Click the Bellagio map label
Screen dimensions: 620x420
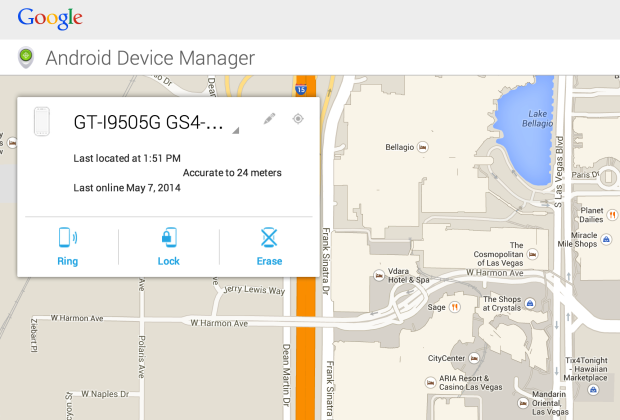click(399, 147)
